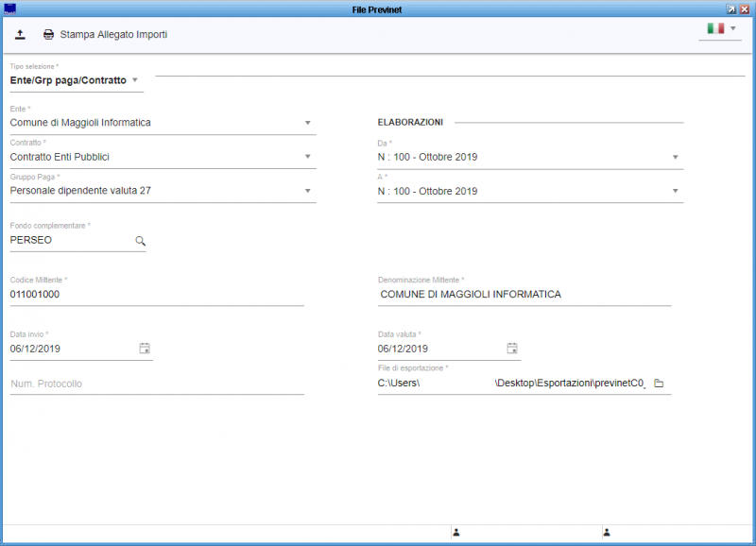The width and height of the screenshot is (756, 546).
Task: Close the File Previnet window
Action: click(x=745, y=9)
